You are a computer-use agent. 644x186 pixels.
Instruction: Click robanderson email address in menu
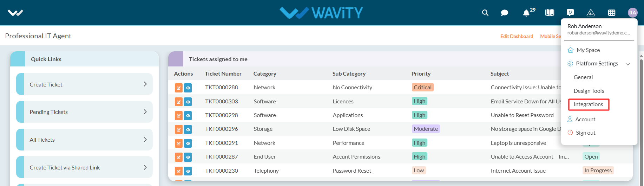(599, 33)
